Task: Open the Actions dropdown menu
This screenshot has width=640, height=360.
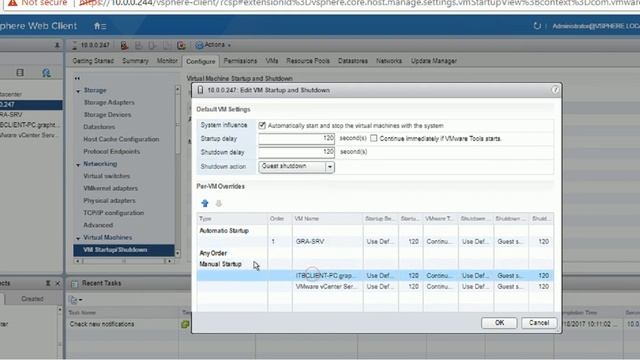Action: (x=213, y=45)
